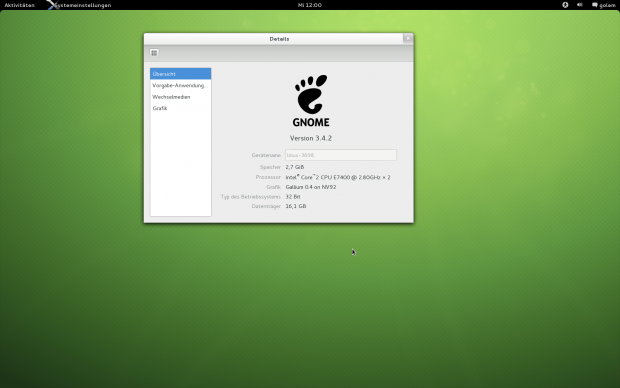Close the Details window
Viewport: 620px width, 388px height.
click(408, 38)
